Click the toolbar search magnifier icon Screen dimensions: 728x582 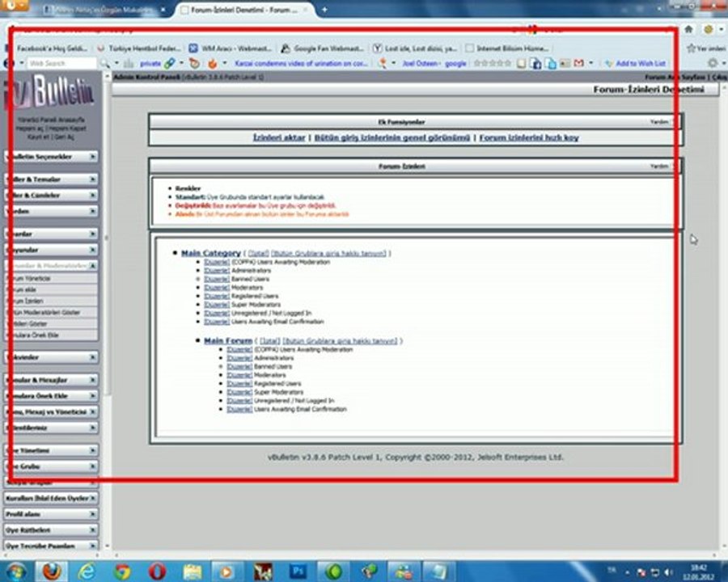click(105, 63)
